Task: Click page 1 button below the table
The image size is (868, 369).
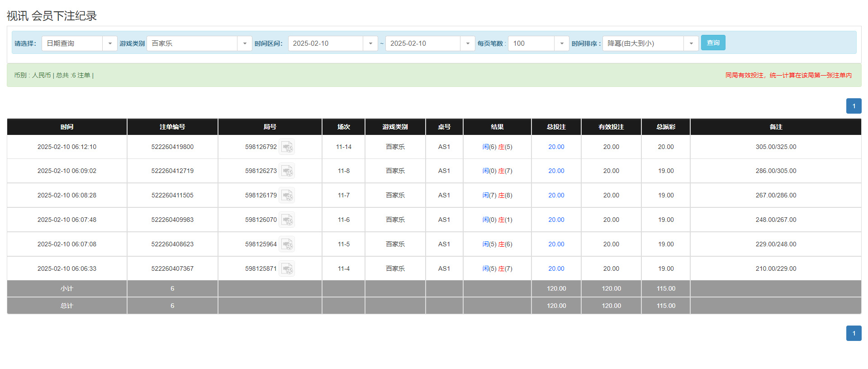Action: 854,333
